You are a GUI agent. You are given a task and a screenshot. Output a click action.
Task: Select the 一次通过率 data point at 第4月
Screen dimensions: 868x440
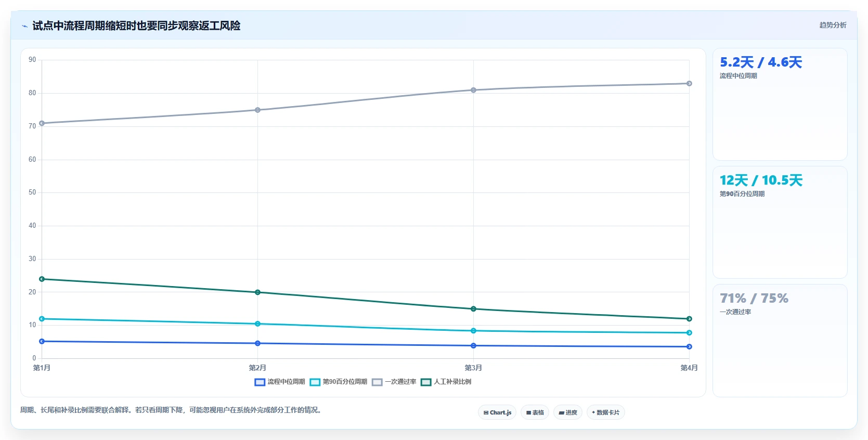point(689,83)
